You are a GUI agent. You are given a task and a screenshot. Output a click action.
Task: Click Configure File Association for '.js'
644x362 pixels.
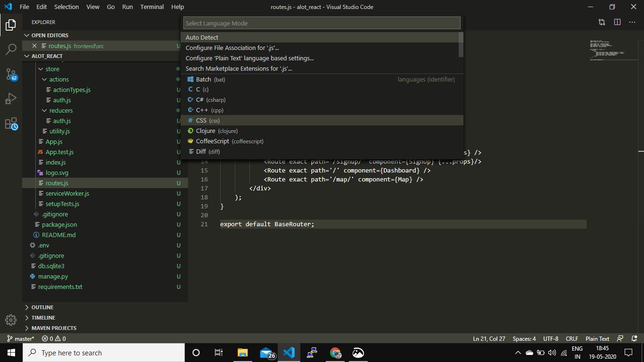coord(232,48)
